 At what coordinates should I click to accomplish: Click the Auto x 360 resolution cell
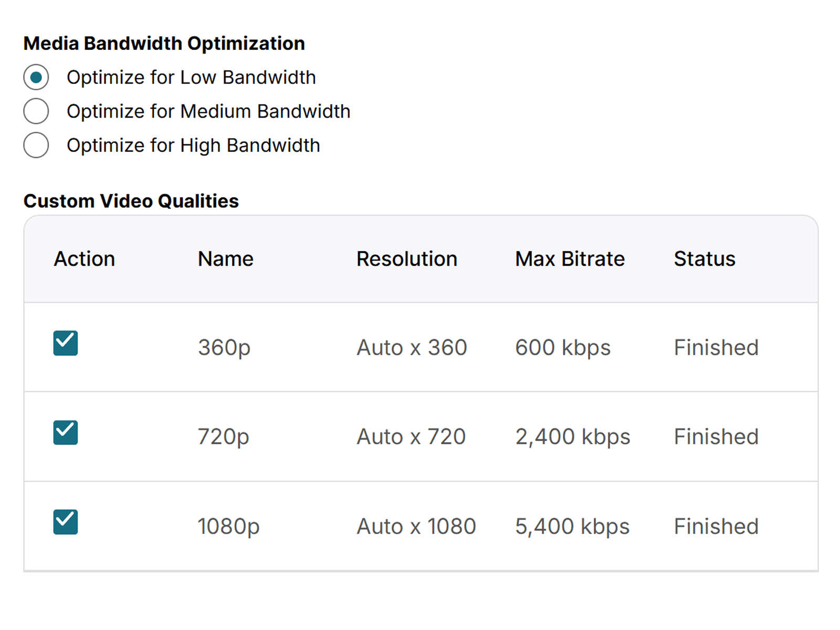pos(412,348)
